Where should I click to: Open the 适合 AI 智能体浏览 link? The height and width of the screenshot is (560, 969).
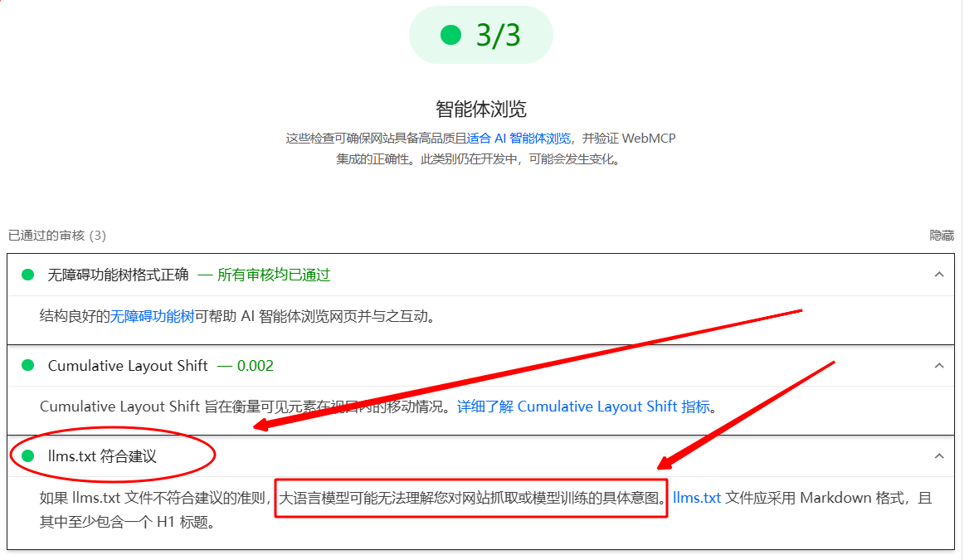(519, 139)
